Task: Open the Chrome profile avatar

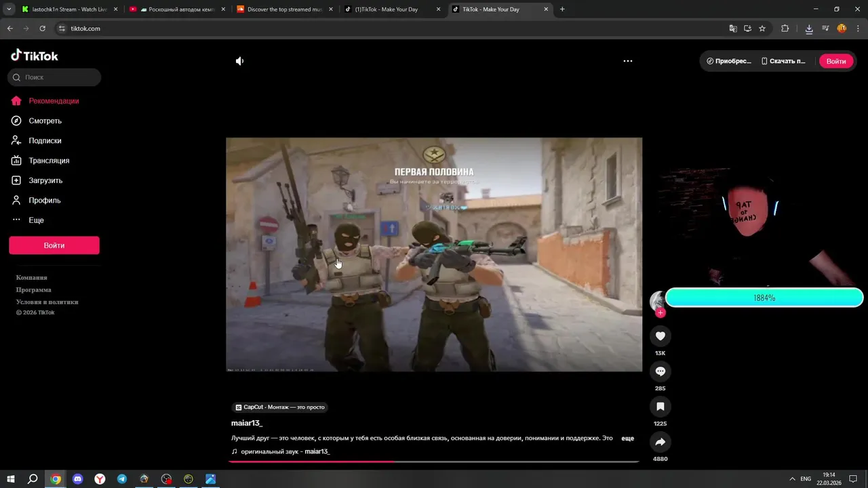Action: click(842, 28)
